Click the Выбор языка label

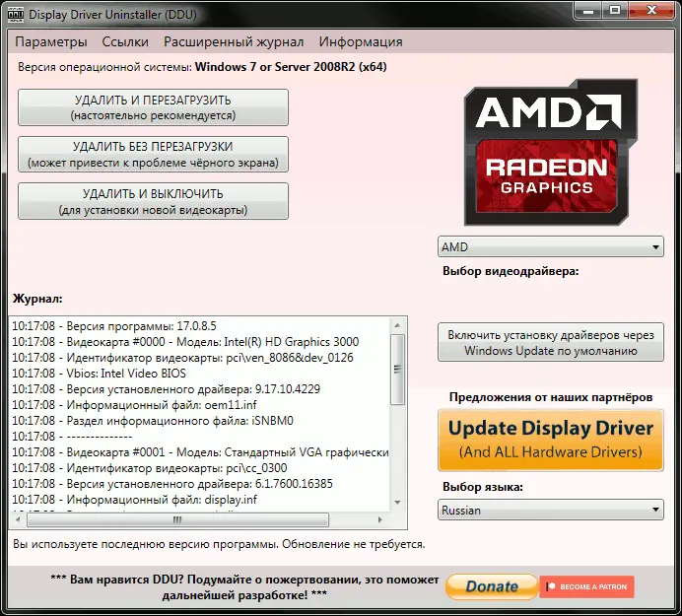[x=483, y=487]
